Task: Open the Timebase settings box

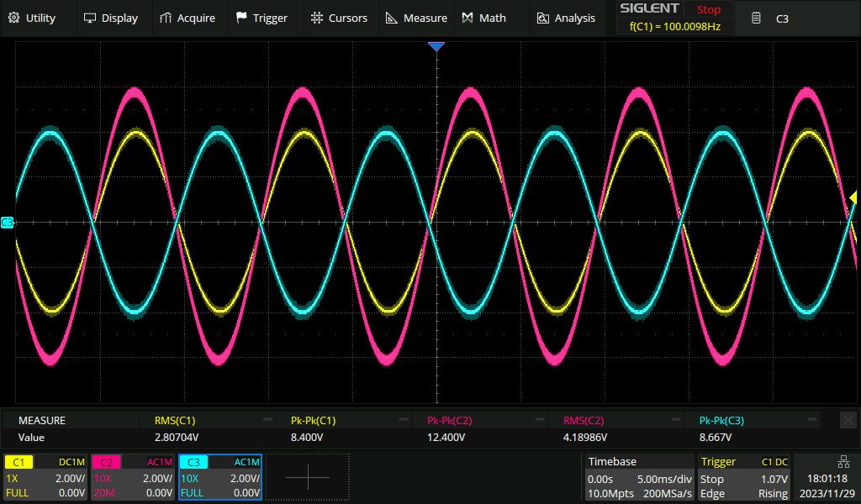Action: [639, 477]
